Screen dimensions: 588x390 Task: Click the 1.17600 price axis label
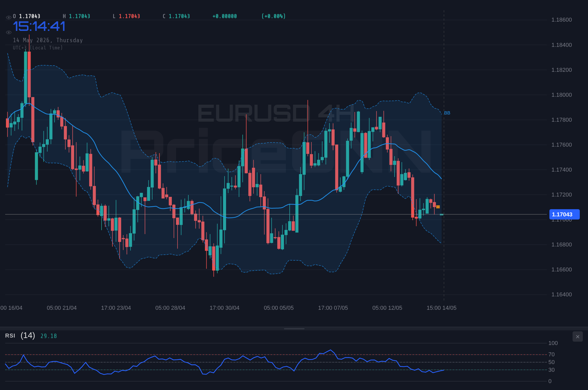point(562,145)
